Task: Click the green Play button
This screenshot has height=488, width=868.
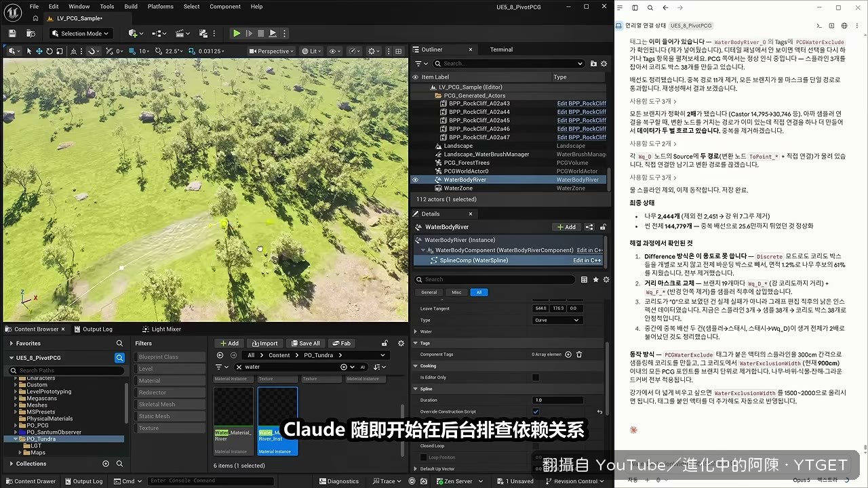Action: 237,33
